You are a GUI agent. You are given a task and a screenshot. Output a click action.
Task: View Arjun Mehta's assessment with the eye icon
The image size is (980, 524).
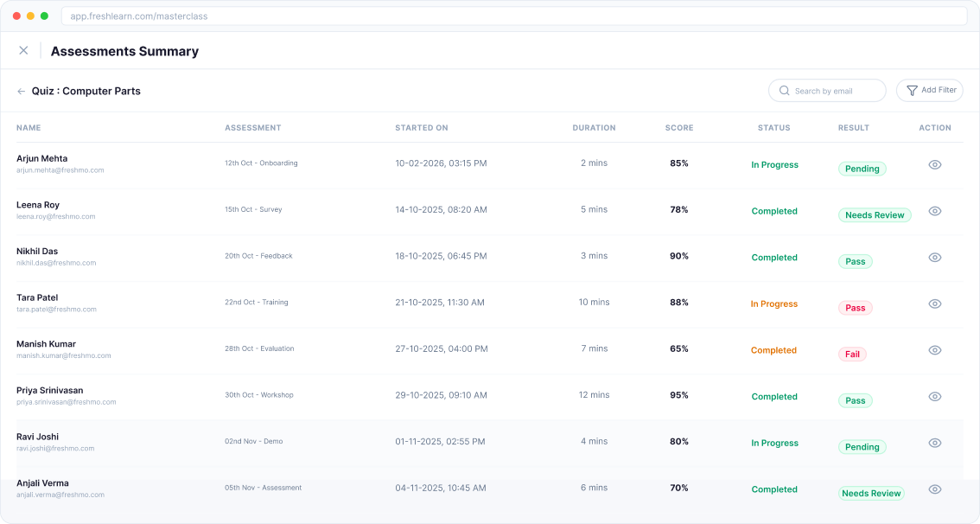[x=934, y=164]
